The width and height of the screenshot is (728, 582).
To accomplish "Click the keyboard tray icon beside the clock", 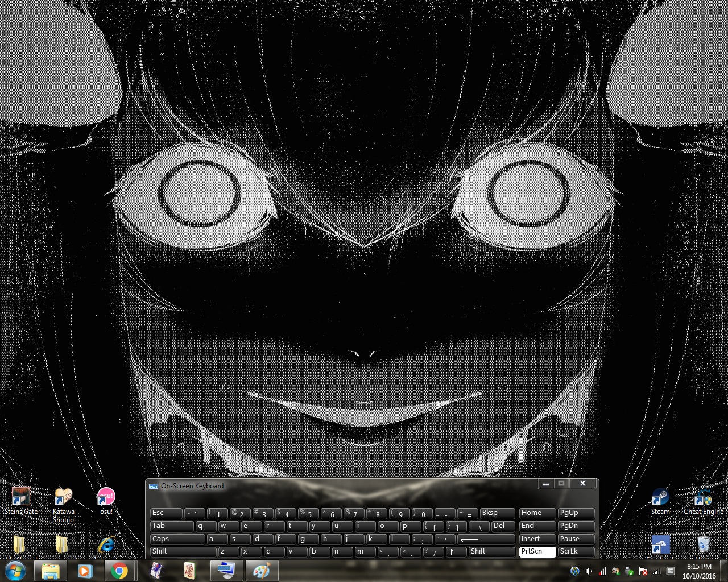I will pyautogui.click(x=671, y=571).
